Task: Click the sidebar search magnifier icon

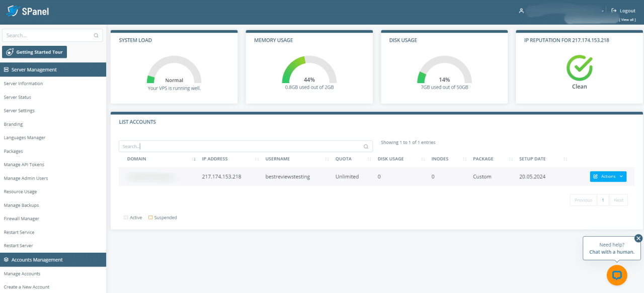Action: [96, 35]
